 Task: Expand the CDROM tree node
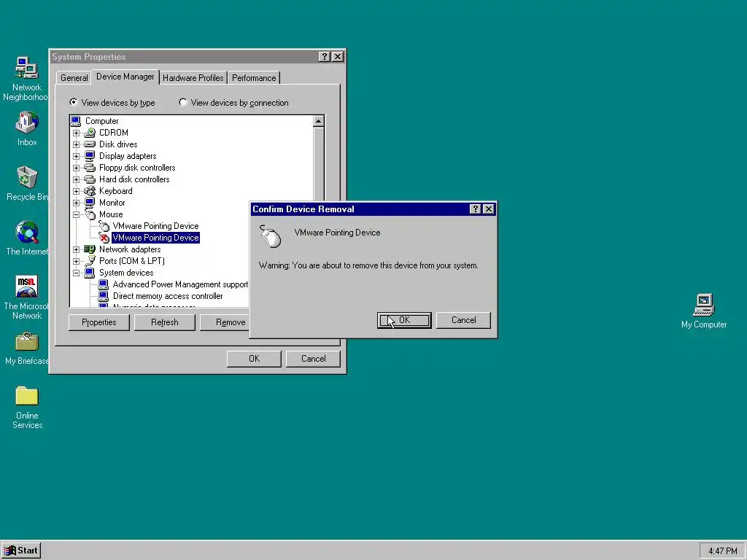coord(76,133)
